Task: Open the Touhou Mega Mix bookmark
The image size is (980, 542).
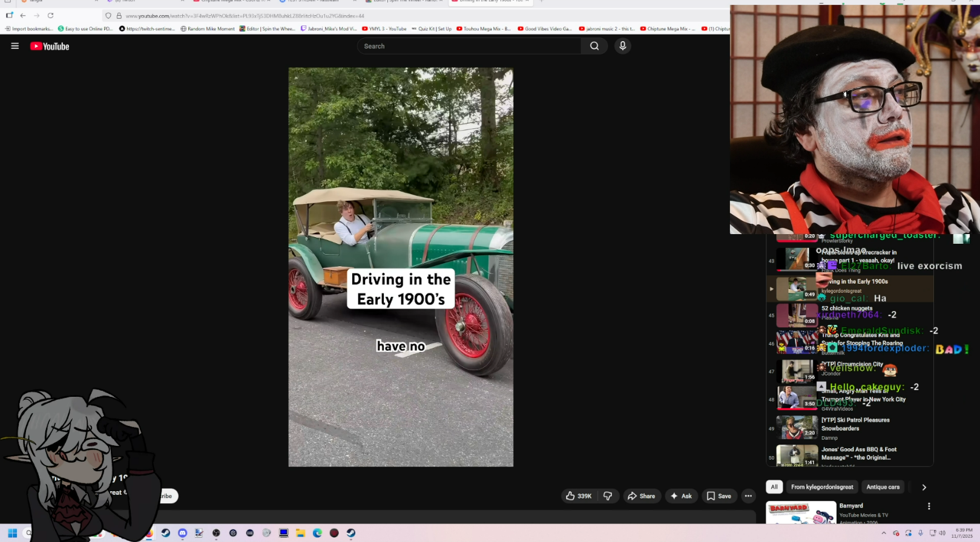Action: click(484, 28)
